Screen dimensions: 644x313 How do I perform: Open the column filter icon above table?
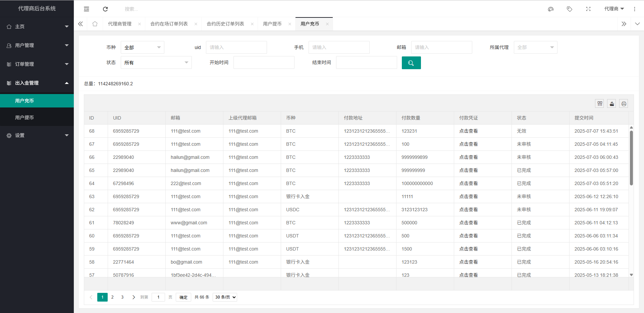(600, 104)
